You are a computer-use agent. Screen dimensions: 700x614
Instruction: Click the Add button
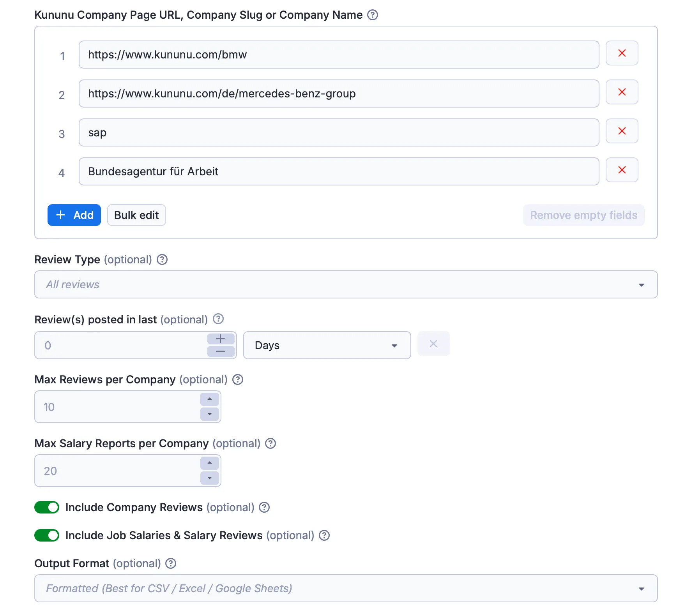(x=74, y=215)
